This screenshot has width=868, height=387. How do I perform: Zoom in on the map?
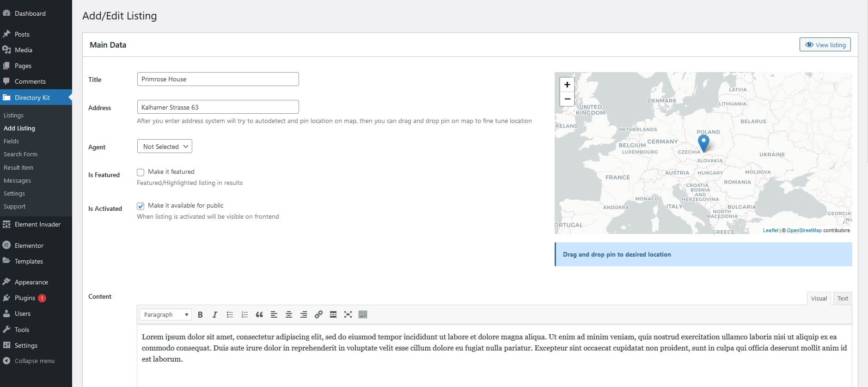(x=567, y=85)
